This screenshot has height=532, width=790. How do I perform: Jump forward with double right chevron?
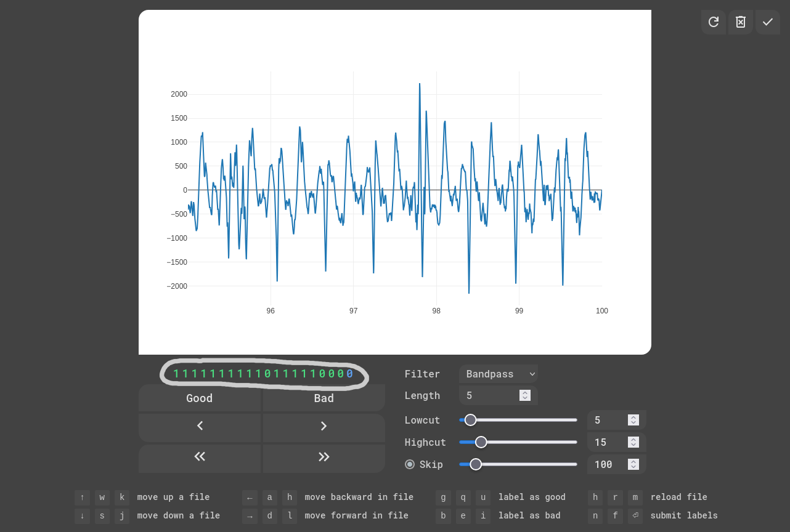[x=324, y=456]
